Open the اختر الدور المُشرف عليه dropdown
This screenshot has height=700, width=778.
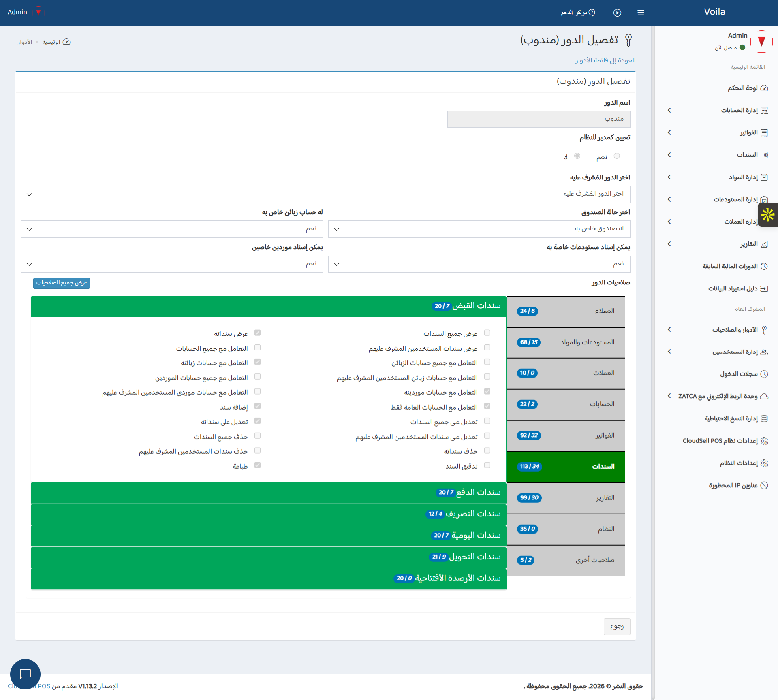[x=325, y=194]
